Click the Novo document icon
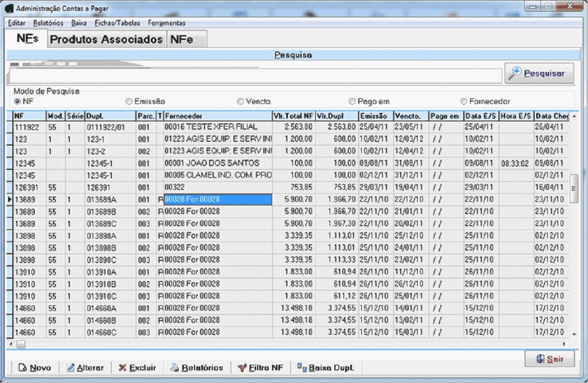This screenshot has width=588, height=383. pyautogui.click(x=22, y=367)
